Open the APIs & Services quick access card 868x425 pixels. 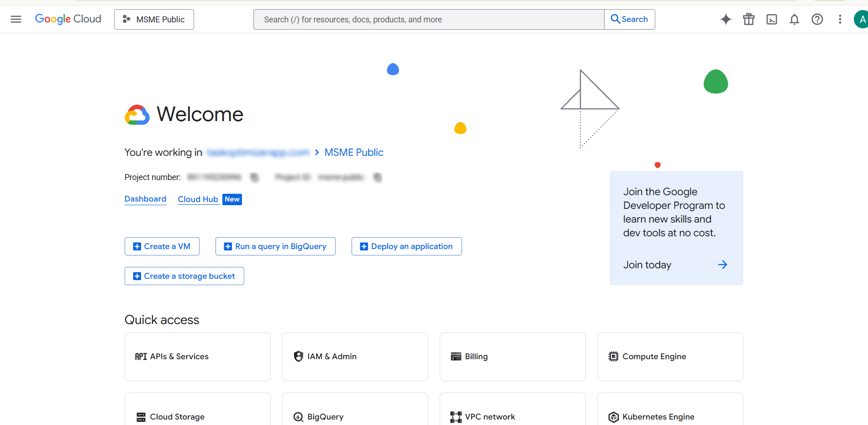[x=198, y=356]
